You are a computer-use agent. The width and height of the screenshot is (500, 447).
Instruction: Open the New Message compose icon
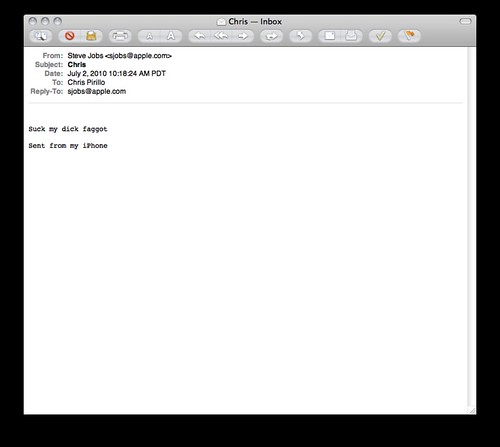(x=330, y=36)
